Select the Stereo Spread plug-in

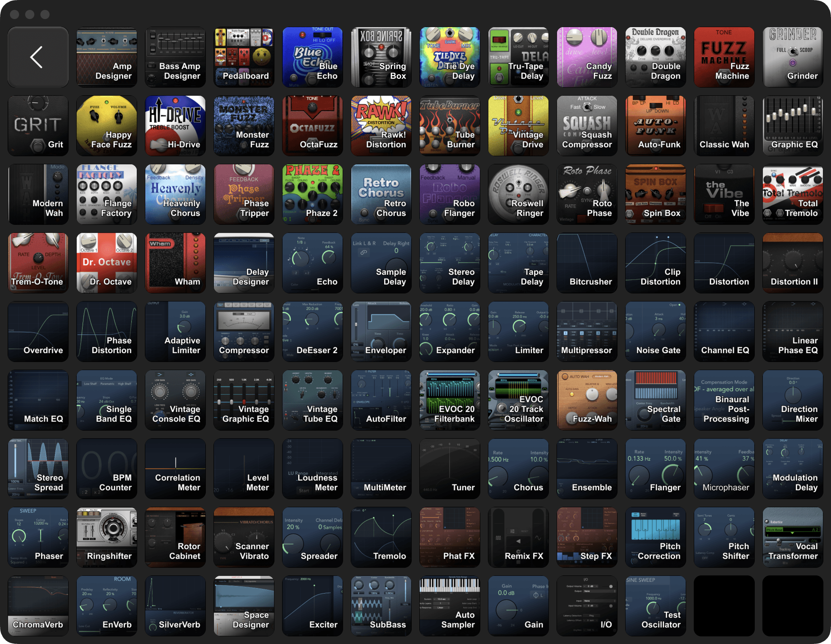point(38,469)
